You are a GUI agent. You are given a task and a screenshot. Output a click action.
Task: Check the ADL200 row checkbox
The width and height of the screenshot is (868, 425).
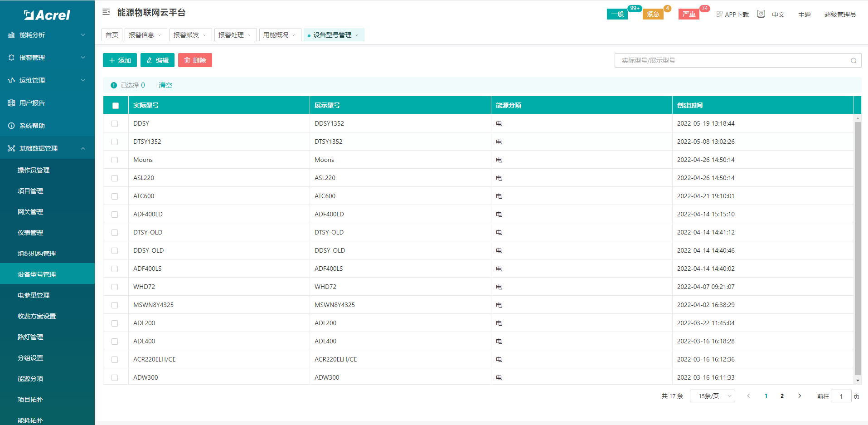pos(115,323)
